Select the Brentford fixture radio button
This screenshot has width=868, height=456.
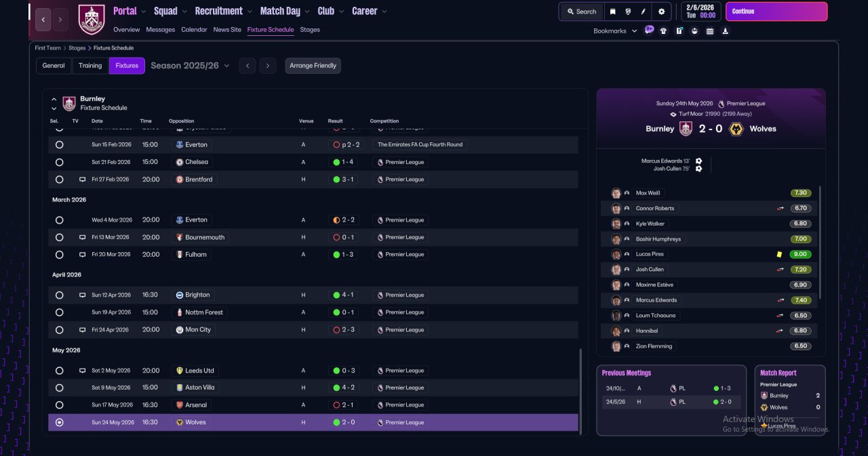[60, 180]
